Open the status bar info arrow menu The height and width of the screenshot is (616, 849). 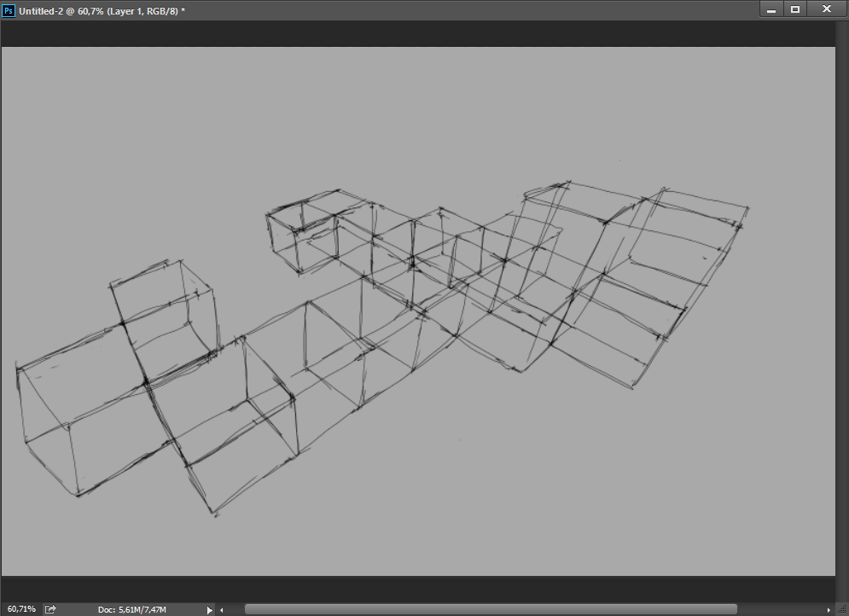[x=210, y=610]
